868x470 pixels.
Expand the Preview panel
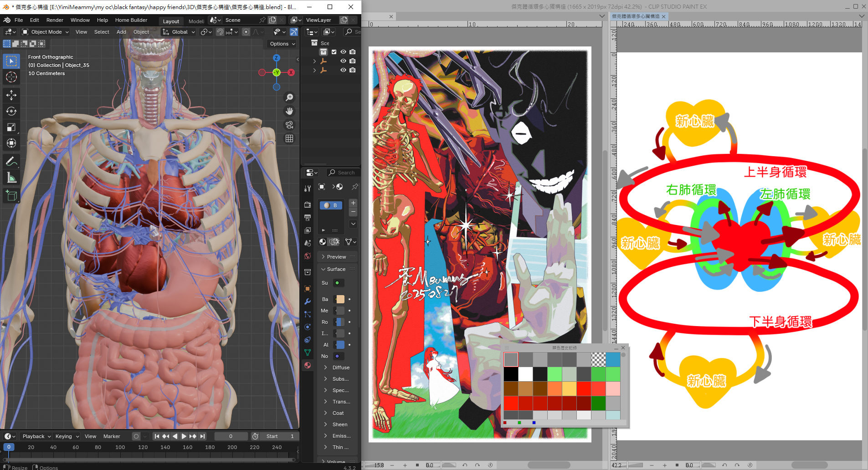(x=337, y=257)
